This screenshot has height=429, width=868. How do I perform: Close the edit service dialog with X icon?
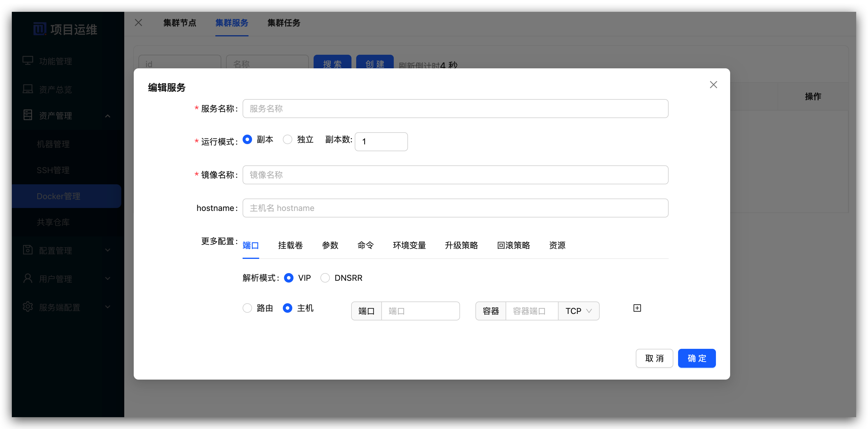click(713, 85)
